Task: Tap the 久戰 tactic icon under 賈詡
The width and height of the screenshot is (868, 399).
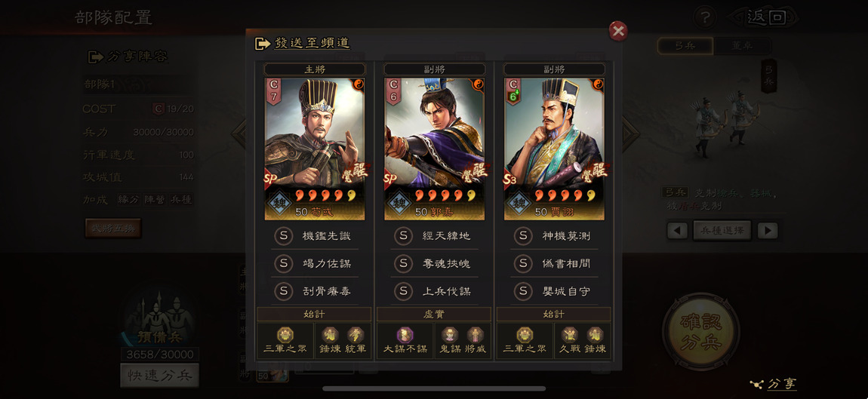Action: (570, 335)
